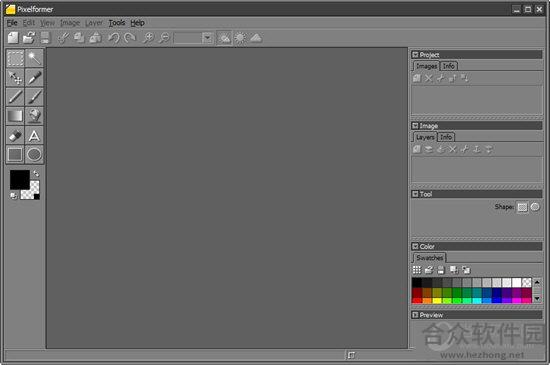
Task: Open a file from the toolbar
Action: 29,38
